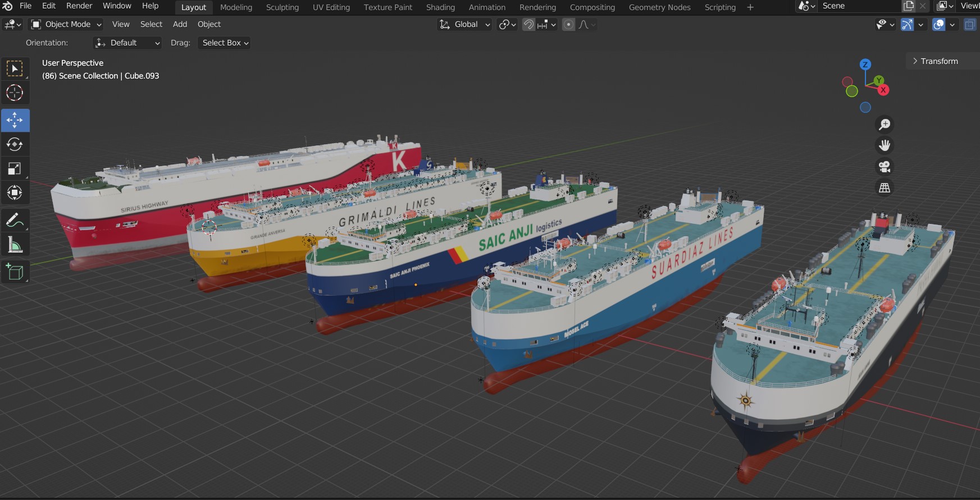Switch to orthographic view with grid icon

click(885, 188)
